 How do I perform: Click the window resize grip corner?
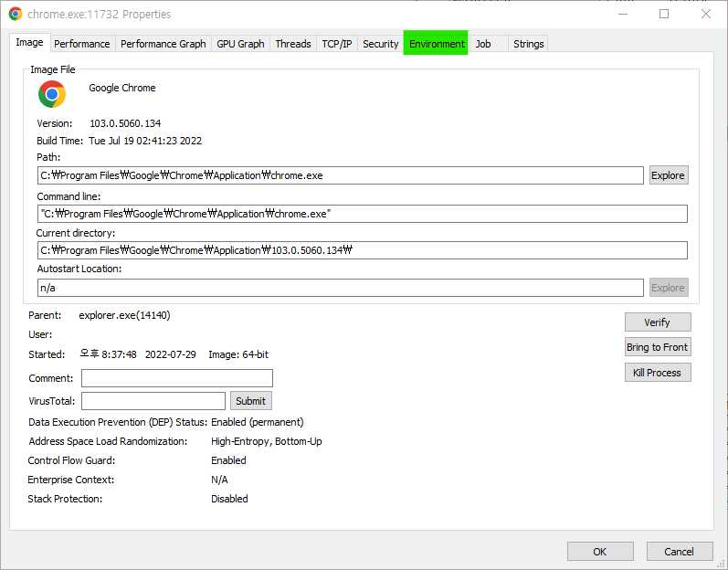click(721, 564)
